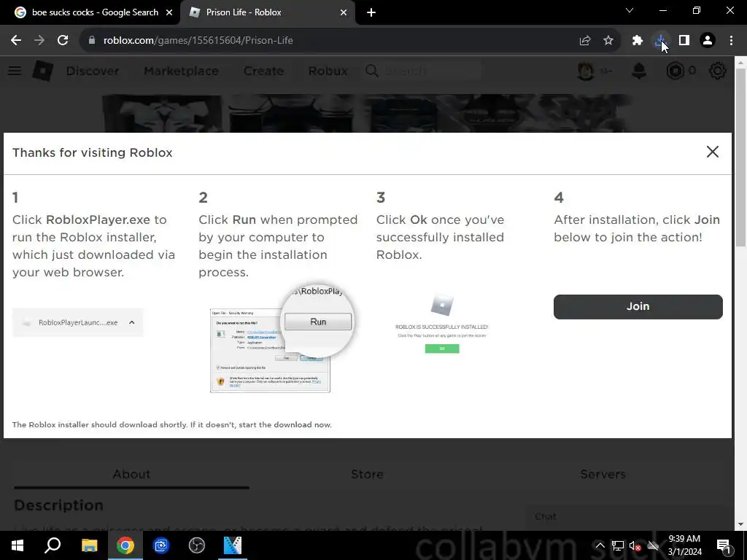Click the green OK installed illustration
The height and width of the screenshot is (560, 747).
(x=442, y=349)
